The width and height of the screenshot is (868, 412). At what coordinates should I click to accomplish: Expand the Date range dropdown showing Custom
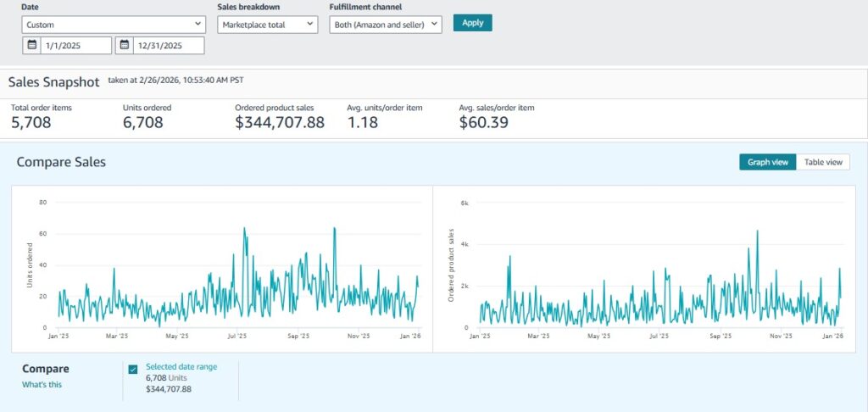point(113,25)
